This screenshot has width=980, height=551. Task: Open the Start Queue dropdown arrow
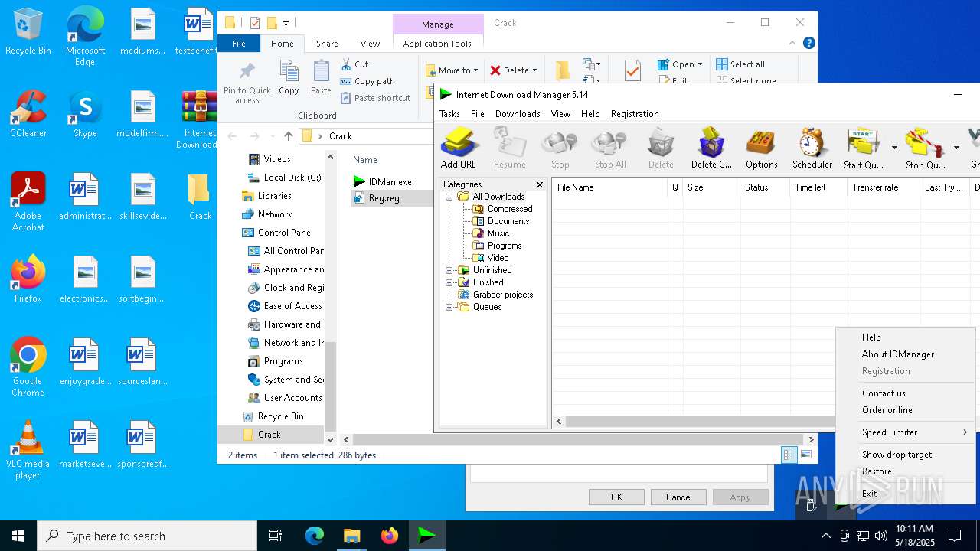click(x=894, y=147)
